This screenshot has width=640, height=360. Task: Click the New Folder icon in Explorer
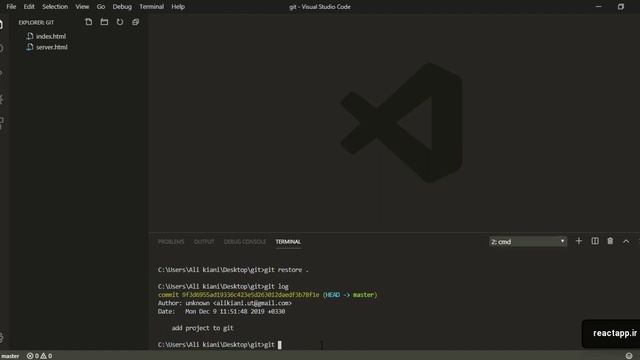[x=104, y=22]
